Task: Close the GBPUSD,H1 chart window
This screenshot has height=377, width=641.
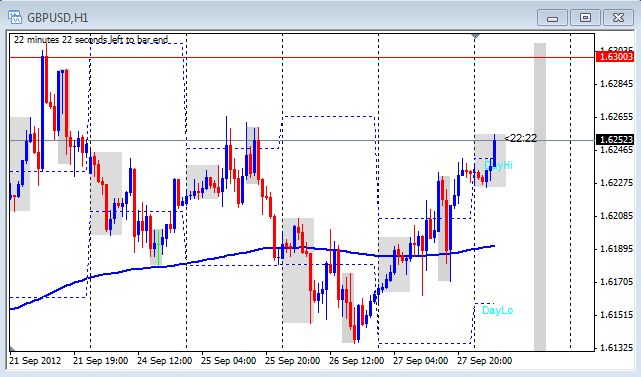Action: [618, 18]
